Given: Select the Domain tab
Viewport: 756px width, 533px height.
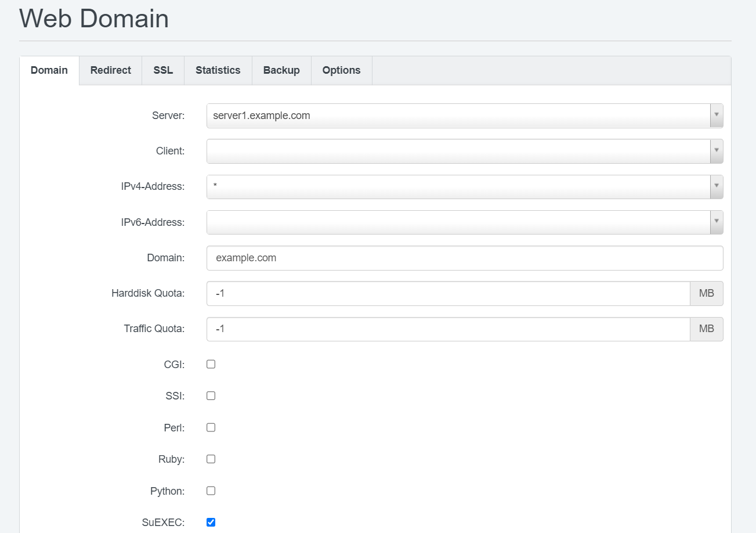Looking at the screenshot, I should coord(49,70).
